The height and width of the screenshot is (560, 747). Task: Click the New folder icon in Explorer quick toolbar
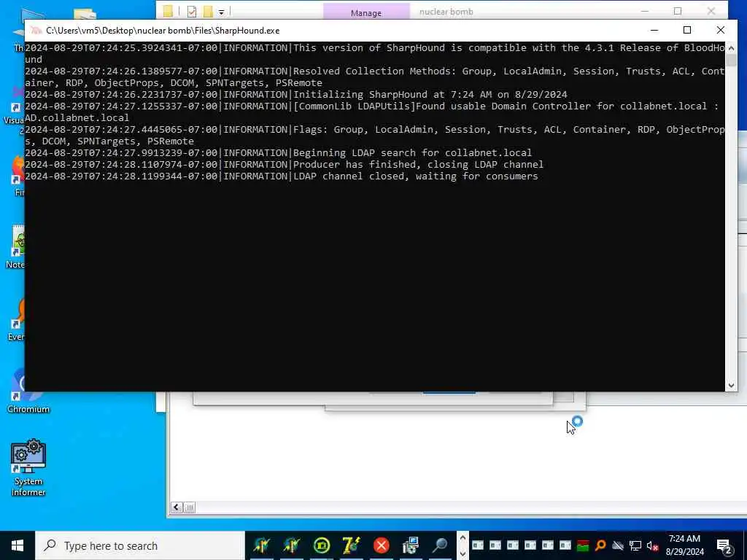[208, 12]
